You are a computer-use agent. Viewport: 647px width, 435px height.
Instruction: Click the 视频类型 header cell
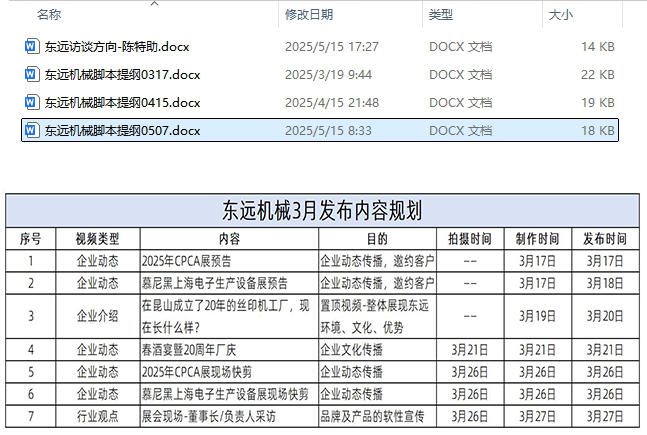(x=98, y=239)
